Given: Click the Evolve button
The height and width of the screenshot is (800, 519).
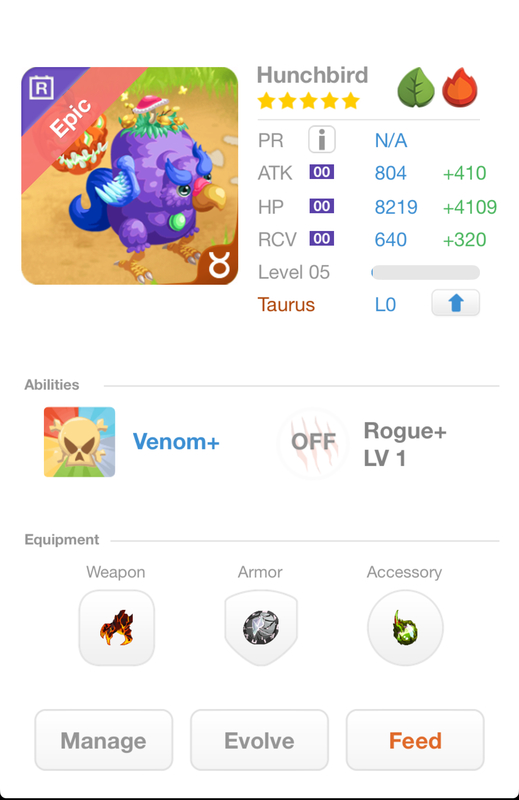Looking at the screenshot, I should [259, 740].
